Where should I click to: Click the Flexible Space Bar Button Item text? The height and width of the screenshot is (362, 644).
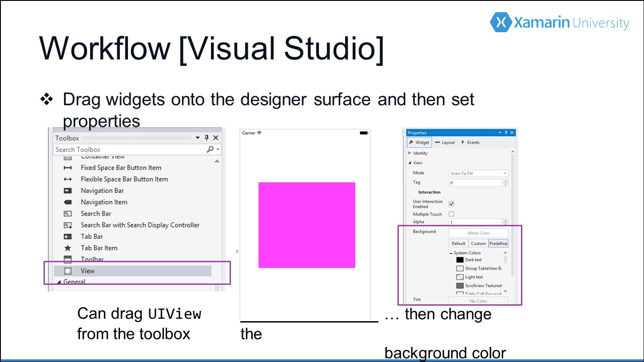pyautogui.click(x=124, y=179)
